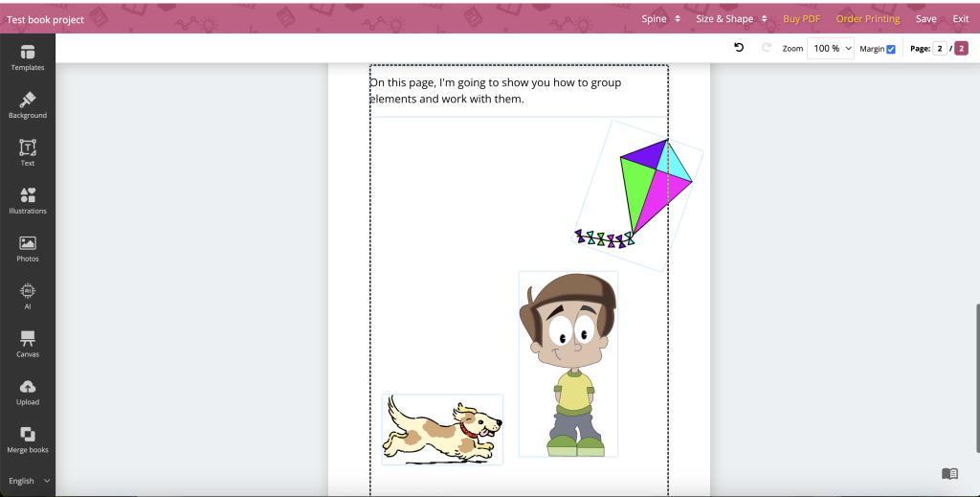Open the Background tool

click(28, 105)
